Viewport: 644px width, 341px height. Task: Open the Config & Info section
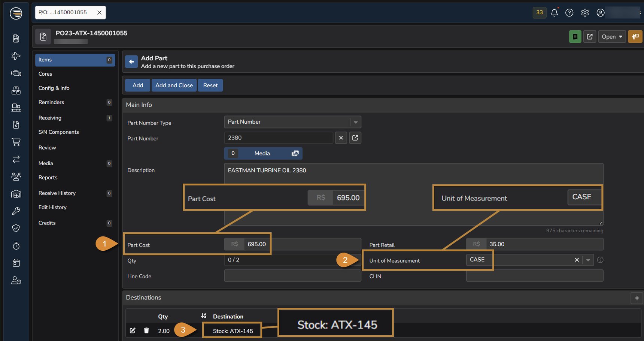click(54, 88)
